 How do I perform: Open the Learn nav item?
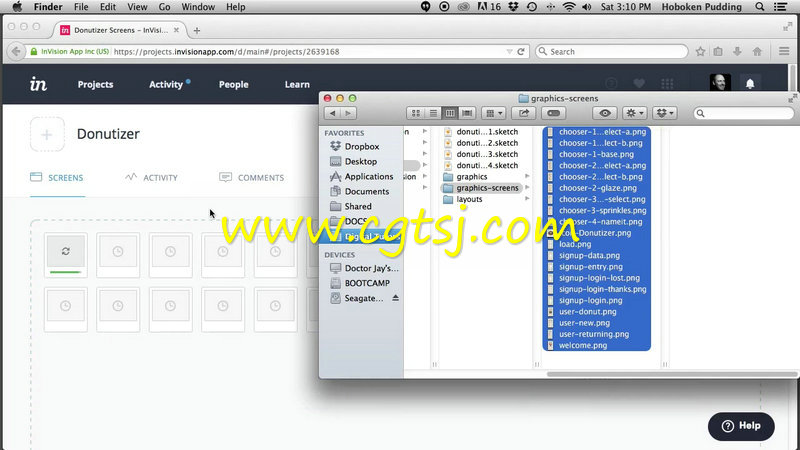pyautogui.click(x=297, y=85)
